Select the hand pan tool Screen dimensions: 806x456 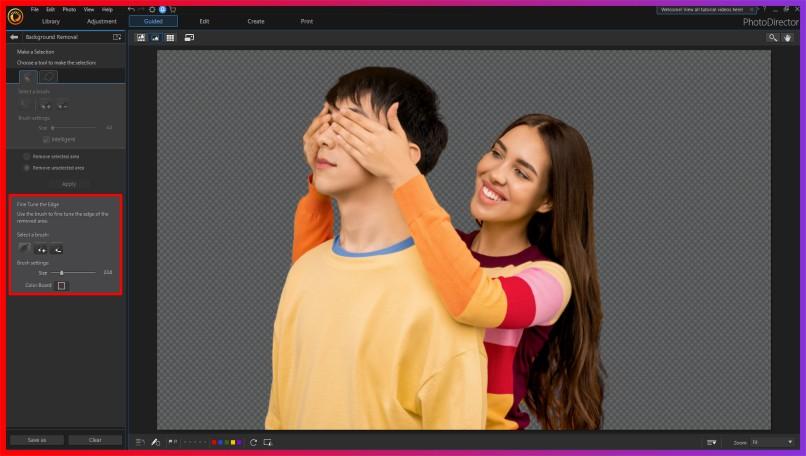click(788, 37)
